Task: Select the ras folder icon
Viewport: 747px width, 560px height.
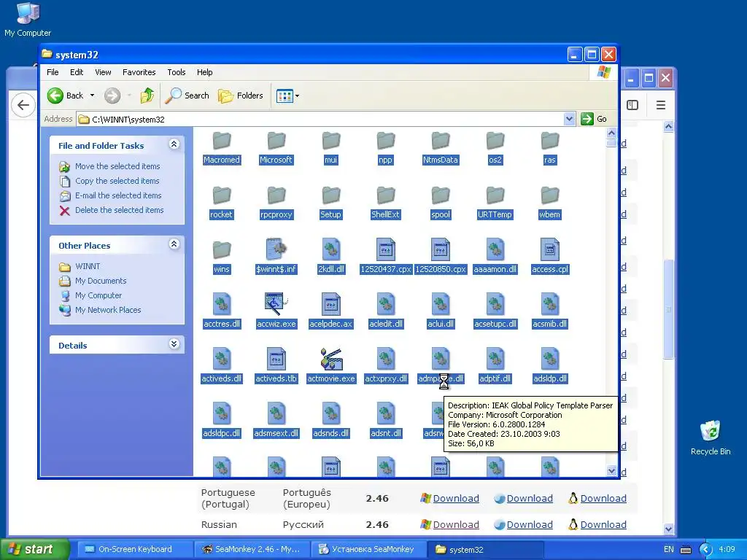Action: [550, 141]
